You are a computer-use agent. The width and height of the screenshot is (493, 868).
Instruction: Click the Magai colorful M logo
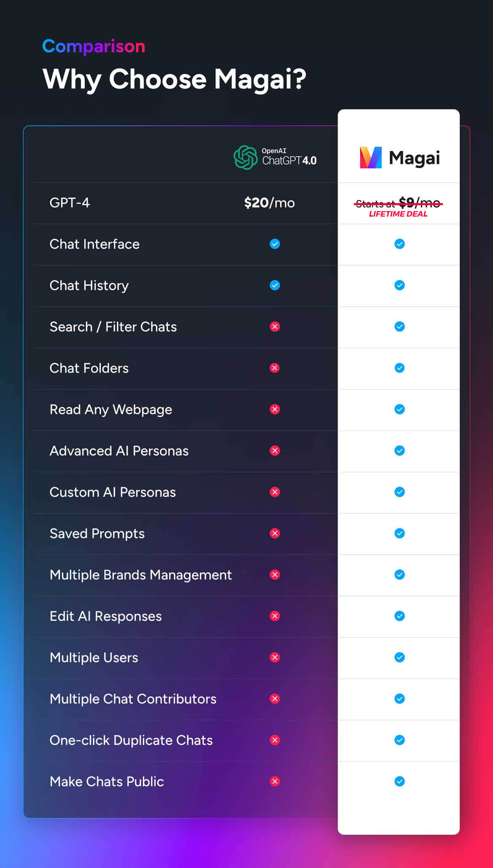(x=371, y=158)
